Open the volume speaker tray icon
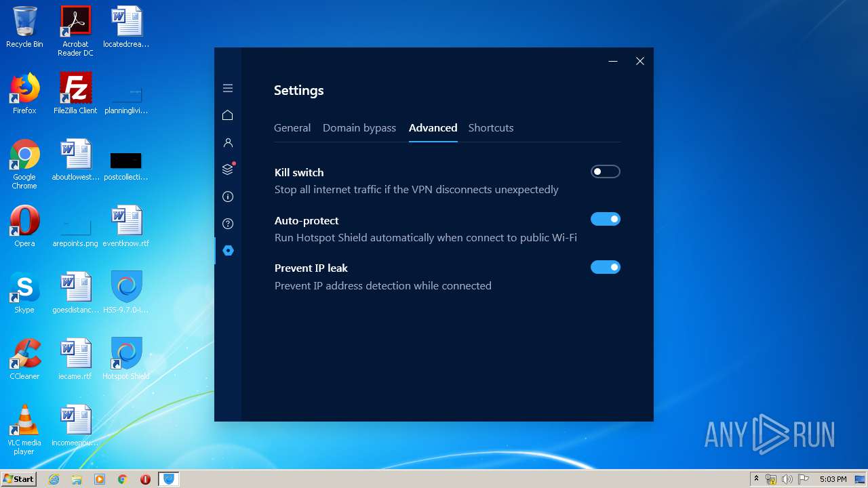This screenshot has width=868, height=488. point(787,479)
